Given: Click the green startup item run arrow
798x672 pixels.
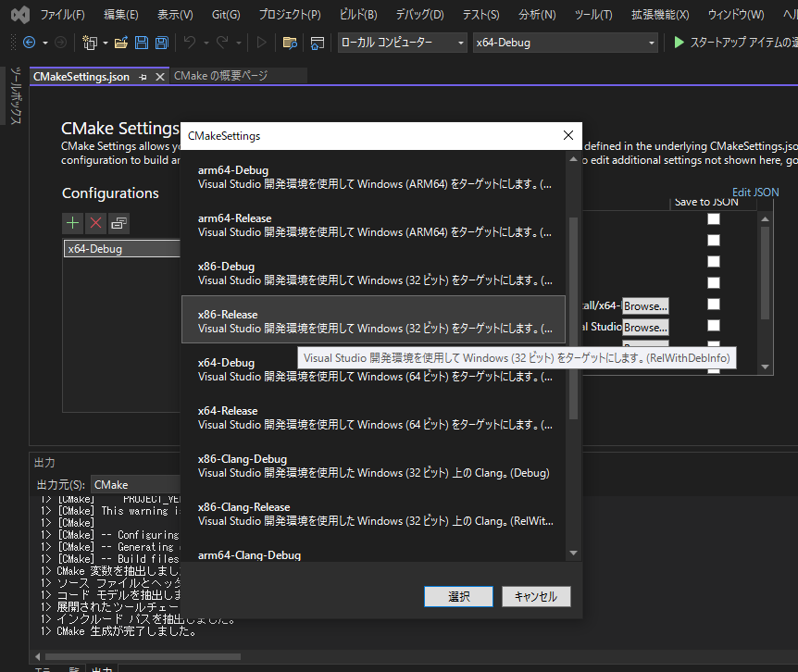Looking at the screenshot, I should pos(679,43).
